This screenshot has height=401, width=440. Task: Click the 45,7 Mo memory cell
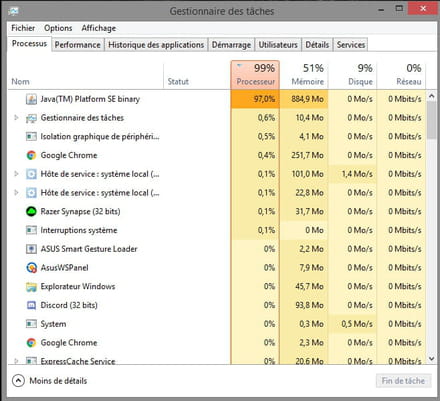pos(304,286)
